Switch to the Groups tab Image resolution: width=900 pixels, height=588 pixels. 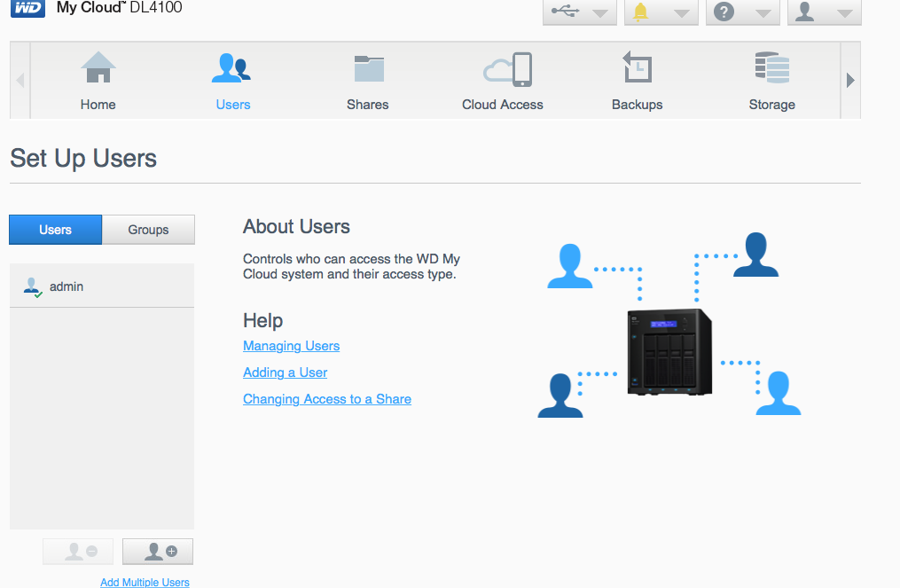149,230
